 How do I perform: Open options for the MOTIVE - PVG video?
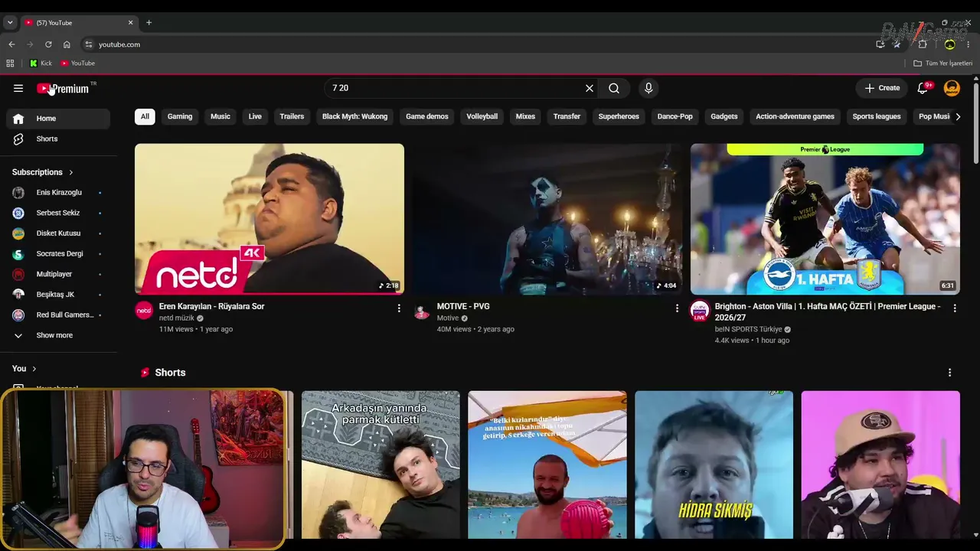[676, 308]
